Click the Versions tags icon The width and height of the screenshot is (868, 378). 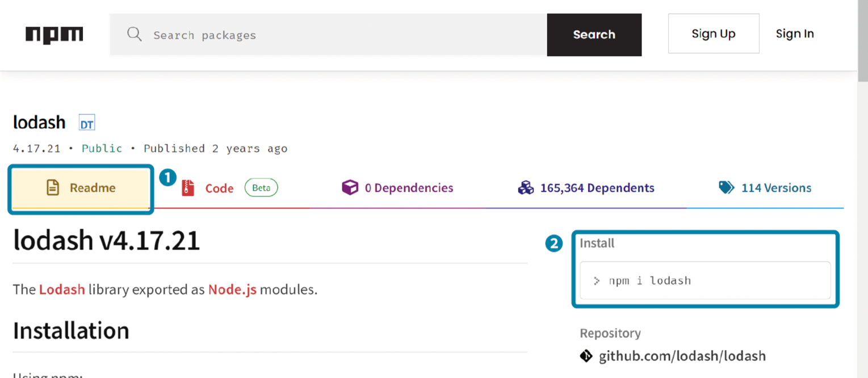click(x=726, y=188)
